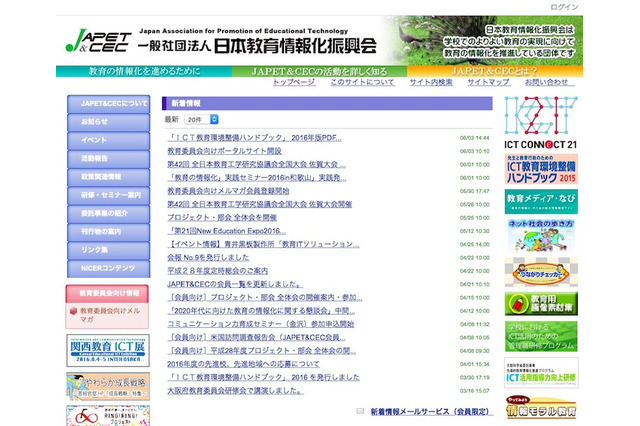Open プロジェクト・部会 全体会を開催 link

tap(222, 217)
